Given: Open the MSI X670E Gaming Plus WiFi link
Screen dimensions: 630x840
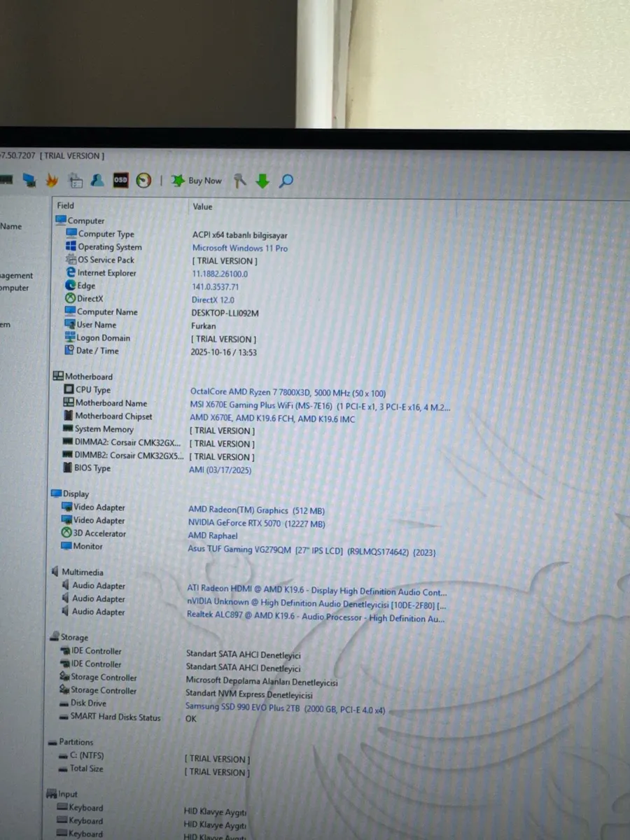Looking at the screenshot, I should click(319, 406).
